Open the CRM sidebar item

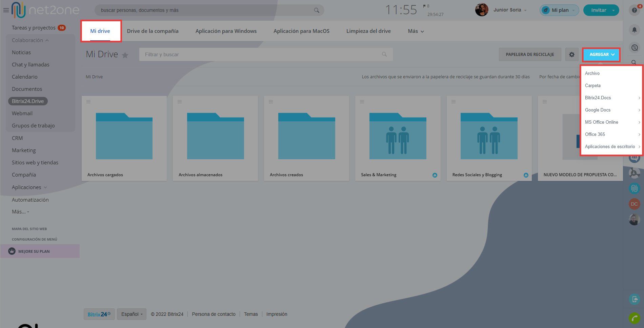pos(17,138)
